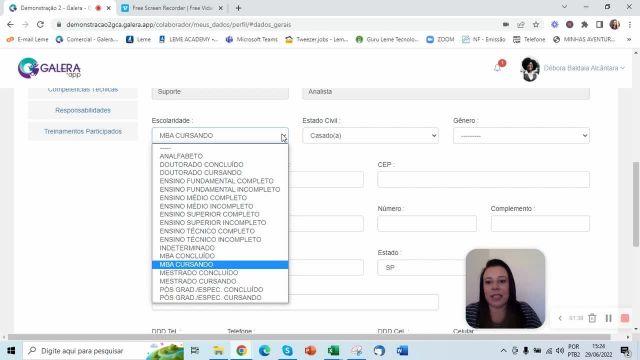Collapse recorder controls with left chevron

click(x=560, y=318)
